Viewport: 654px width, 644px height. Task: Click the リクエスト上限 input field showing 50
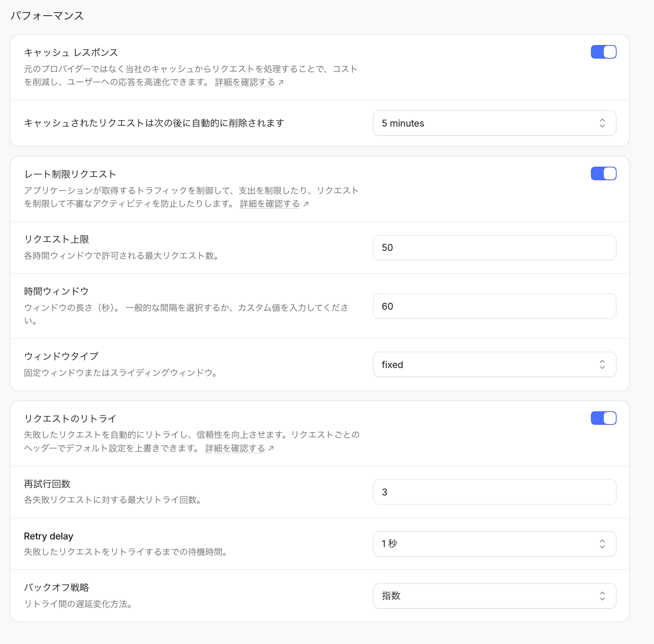494,248
